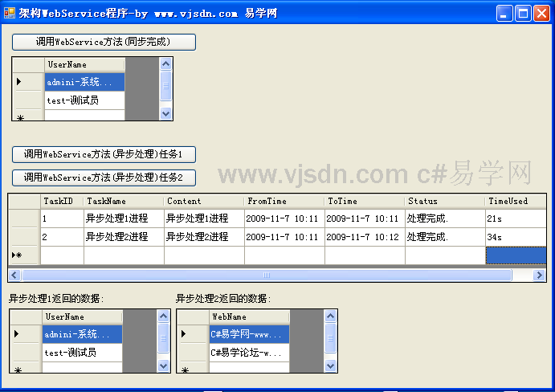
Task: Click the 21s TimeUsed cell
Action: 515,218
